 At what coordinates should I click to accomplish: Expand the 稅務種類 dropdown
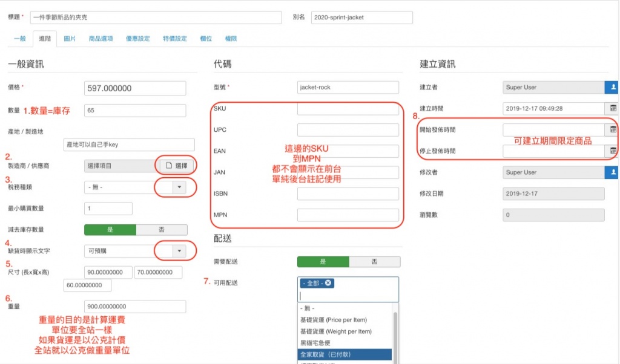pyautogui.click(x=180, y=188)
